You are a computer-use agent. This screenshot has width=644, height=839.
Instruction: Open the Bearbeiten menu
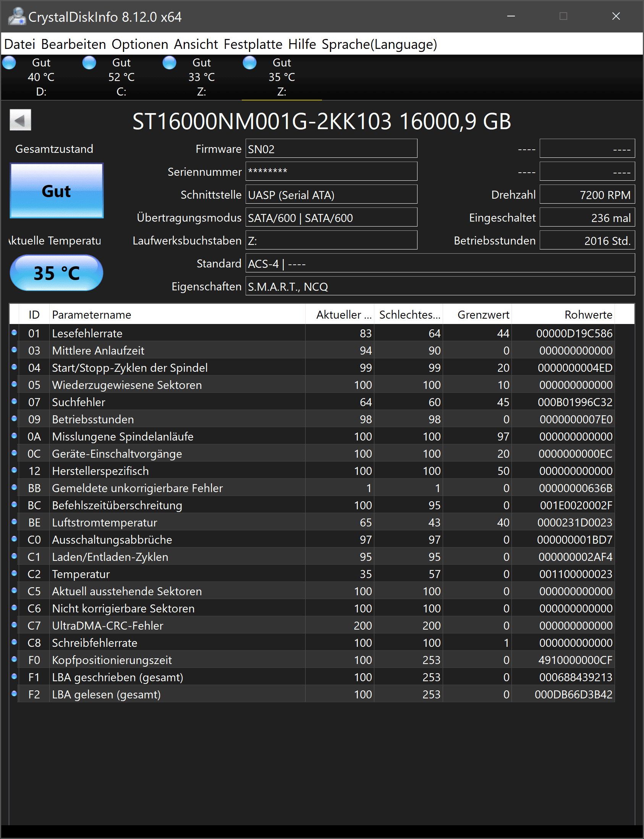74,44
